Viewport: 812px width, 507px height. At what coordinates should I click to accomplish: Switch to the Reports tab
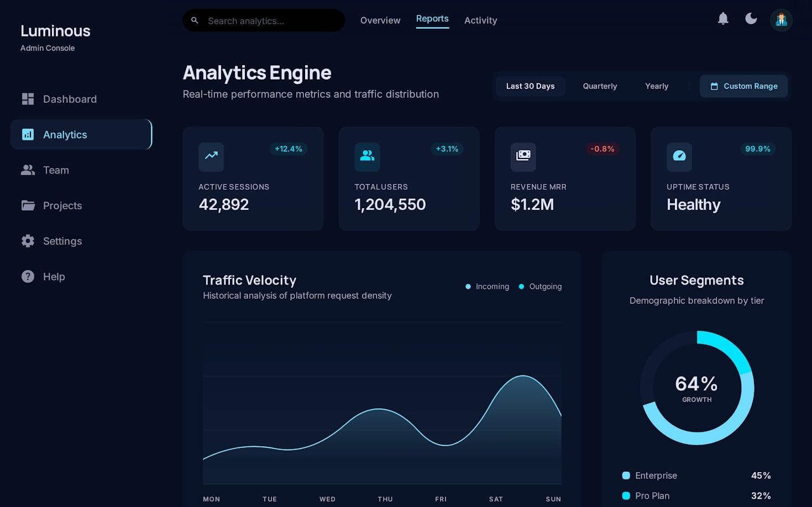(432, 19)
